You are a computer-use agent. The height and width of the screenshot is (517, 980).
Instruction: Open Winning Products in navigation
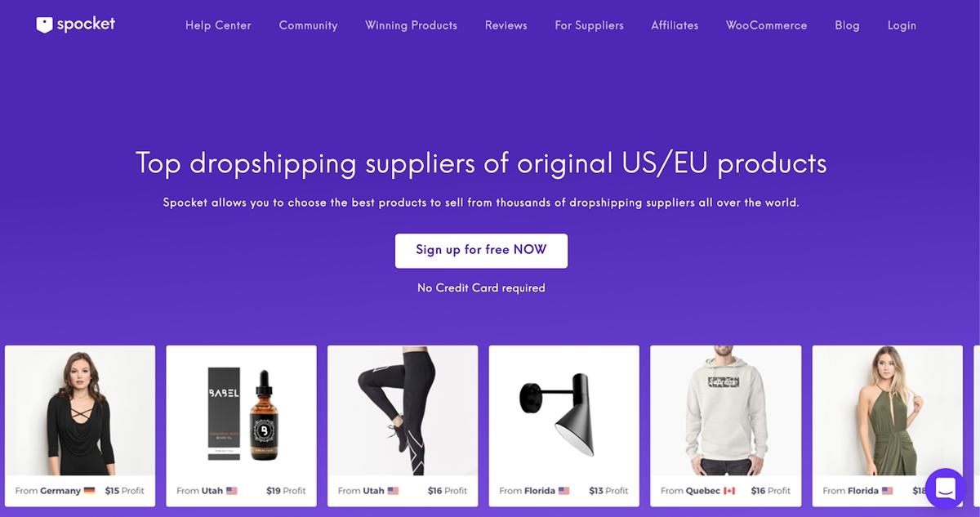(411, 25)
